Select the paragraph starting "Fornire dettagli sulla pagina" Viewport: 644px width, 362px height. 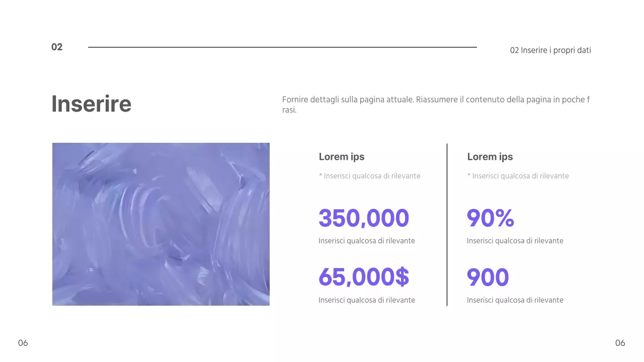click(x=436, y=105)
